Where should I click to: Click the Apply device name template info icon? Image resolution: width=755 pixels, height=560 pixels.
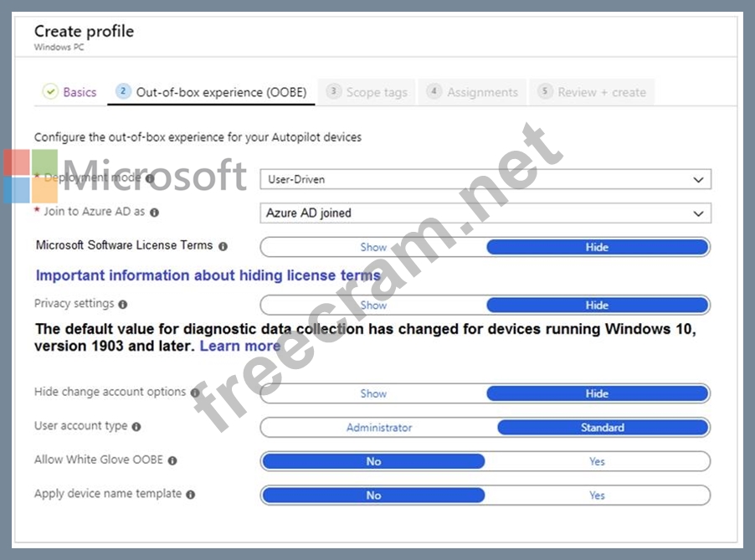coord(190,495)
